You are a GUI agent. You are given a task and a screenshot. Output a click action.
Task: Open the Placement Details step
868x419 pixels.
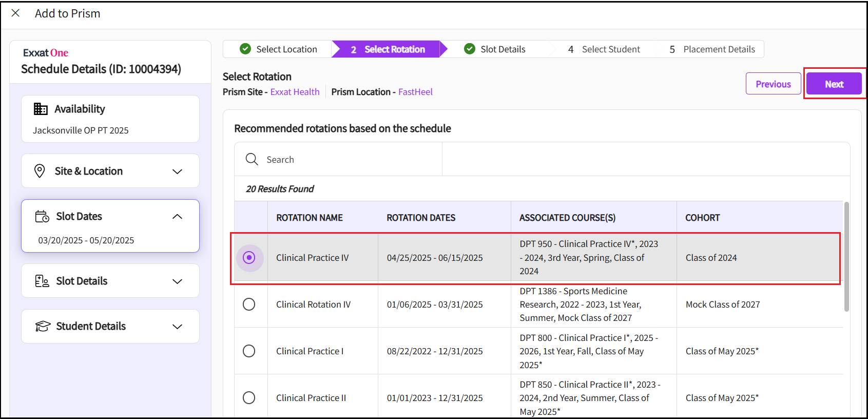(x=712, y=49)
